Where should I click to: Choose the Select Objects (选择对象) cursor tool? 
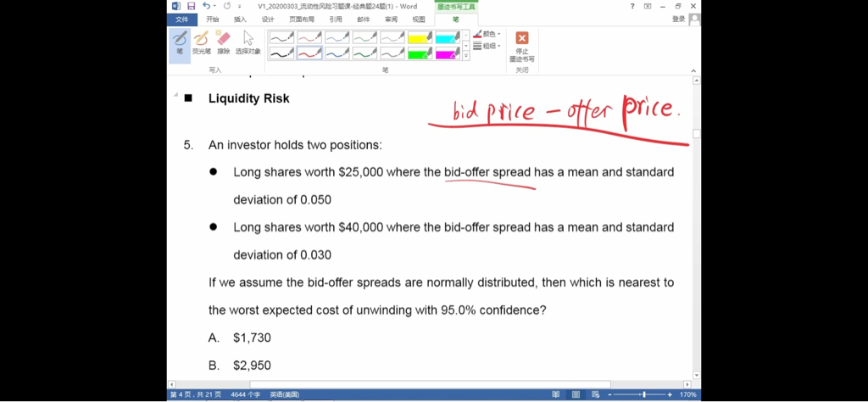pos(248,42)
